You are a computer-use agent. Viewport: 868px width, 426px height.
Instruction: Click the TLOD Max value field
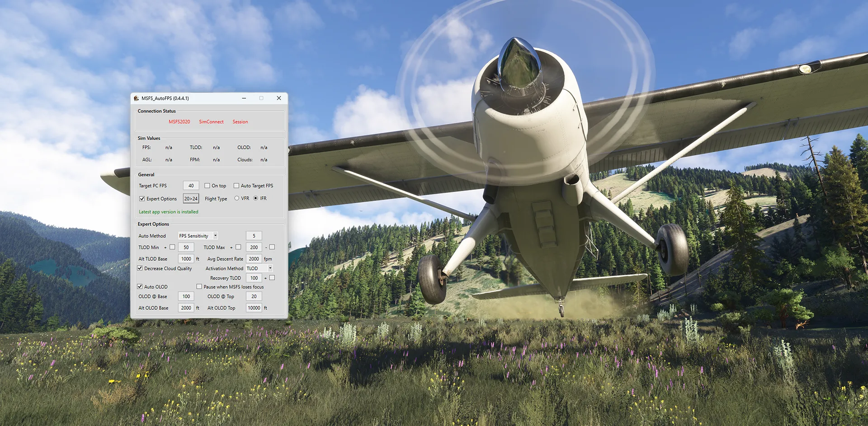[254, 247]
